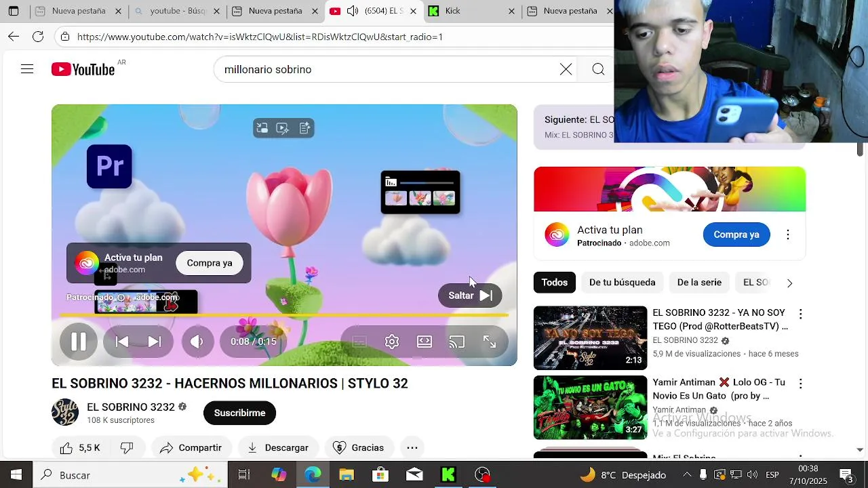Open the YouTube guide hamburger menu
The image size is (868, 488).
click(x=27, y=69)
